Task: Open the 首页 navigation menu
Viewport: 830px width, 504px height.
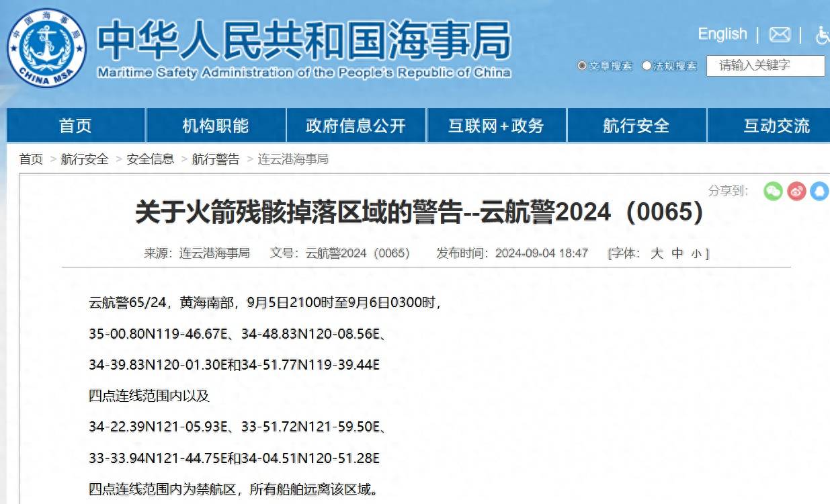Action: point(75,126)
